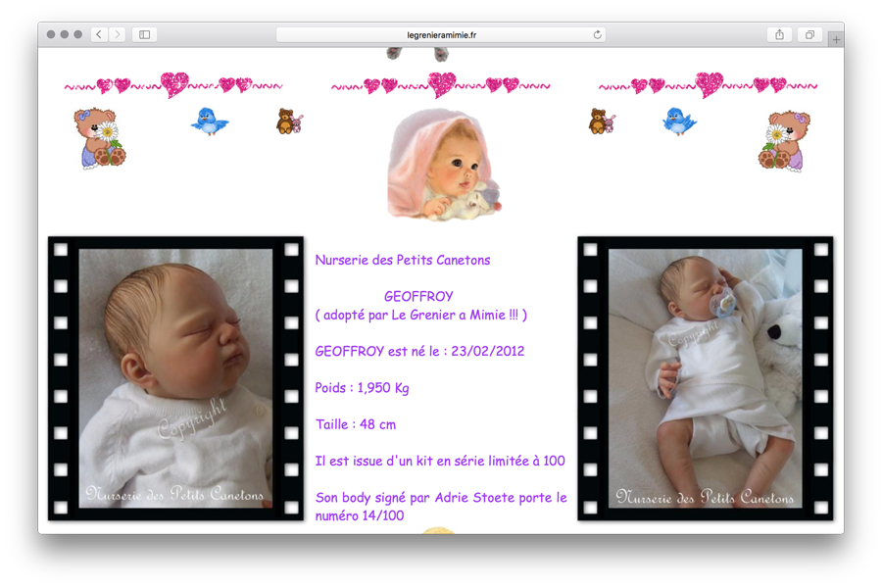
Task: Open the left close-up baby photo
Action: [175, 378]
